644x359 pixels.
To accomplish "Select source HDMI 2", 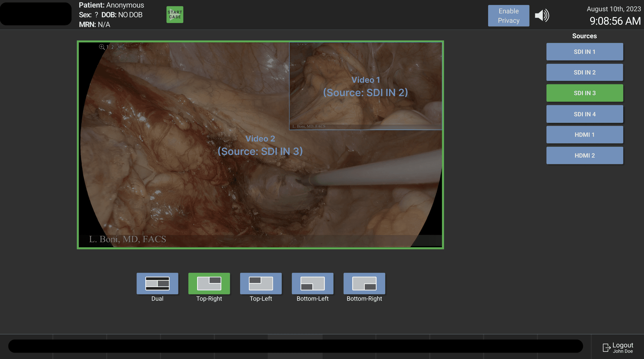I will 585,156.
